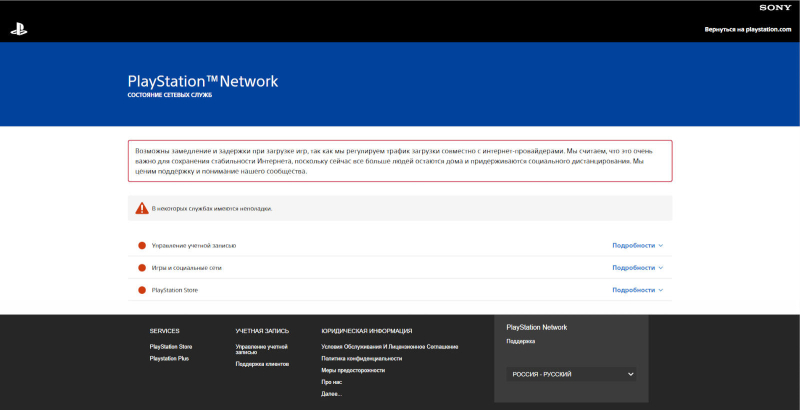
Task: Open the РОССИЯ - РУССКИЙ language dropdown
Action: click(571, 374)
